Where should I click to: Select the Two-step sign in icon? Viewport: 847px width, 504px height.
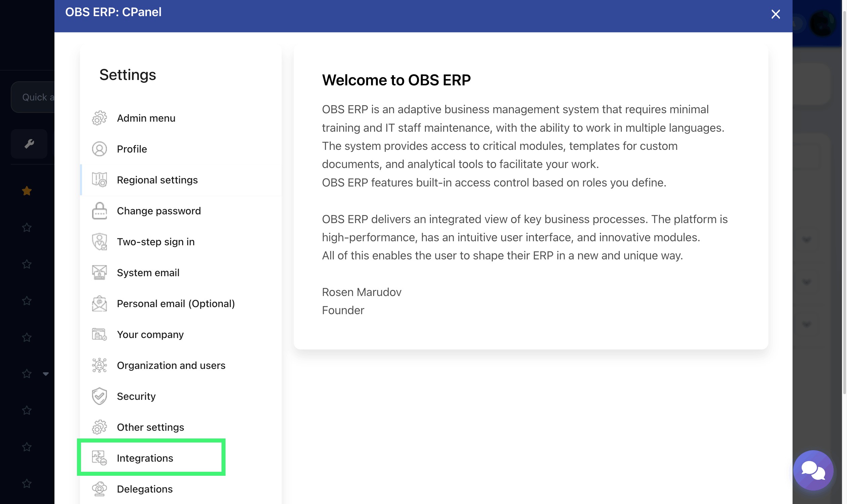pos(99,242)
